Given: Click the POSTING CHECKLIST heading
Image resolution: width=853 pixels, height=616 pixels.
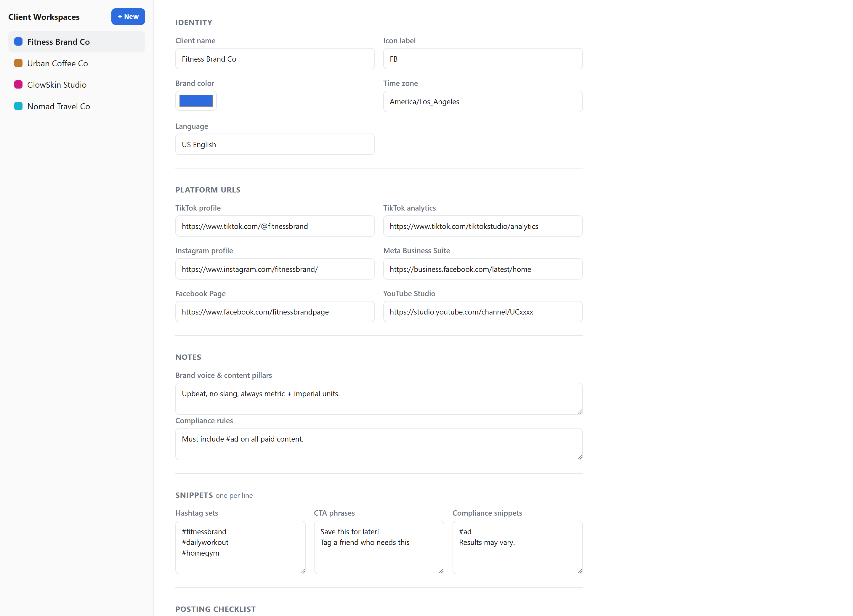Looking at the screenshot, I should point(216,609).
